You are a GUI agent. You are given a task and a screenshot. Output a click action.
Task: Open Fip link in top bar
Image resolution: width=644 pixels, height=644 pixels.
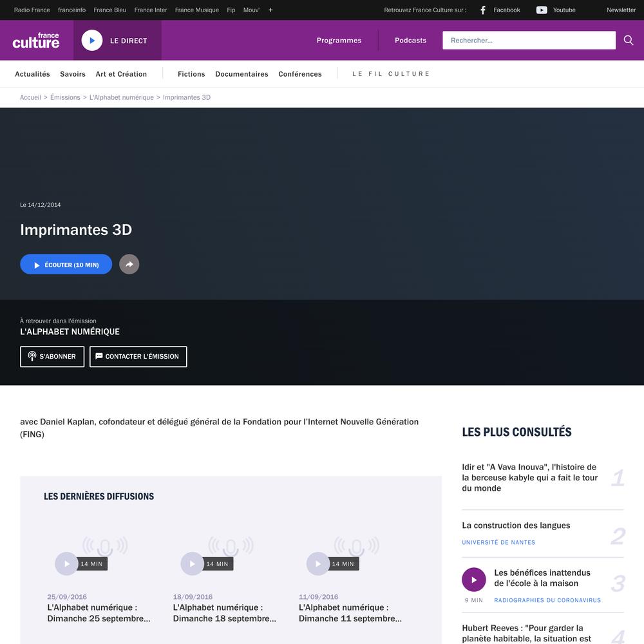[x=231, y=10]
